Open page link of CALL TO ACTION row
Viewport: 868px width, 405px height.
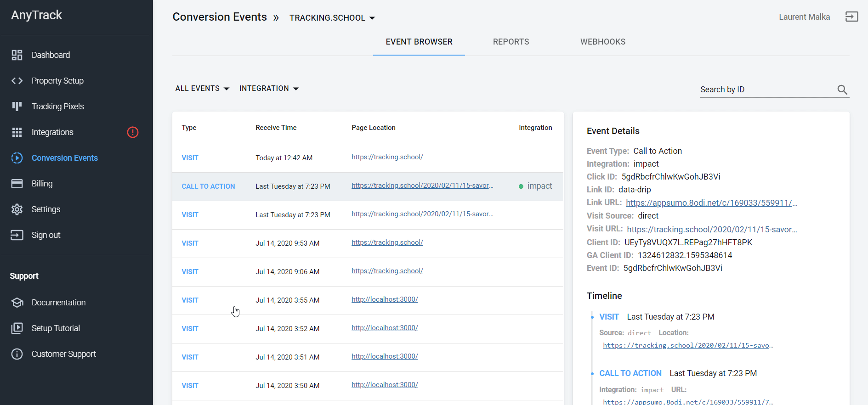pyautogui.click(x=422, y=186)
